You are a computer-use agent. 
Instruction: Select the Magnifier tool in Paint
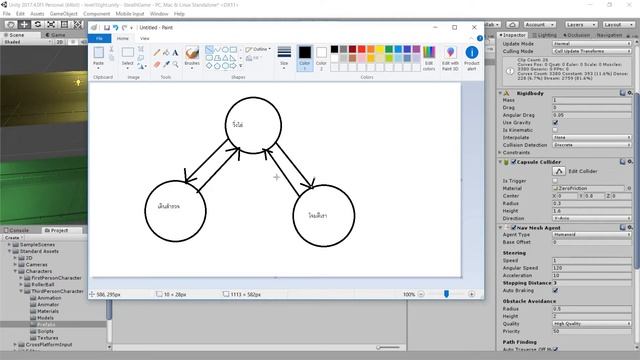pos(176,64)
